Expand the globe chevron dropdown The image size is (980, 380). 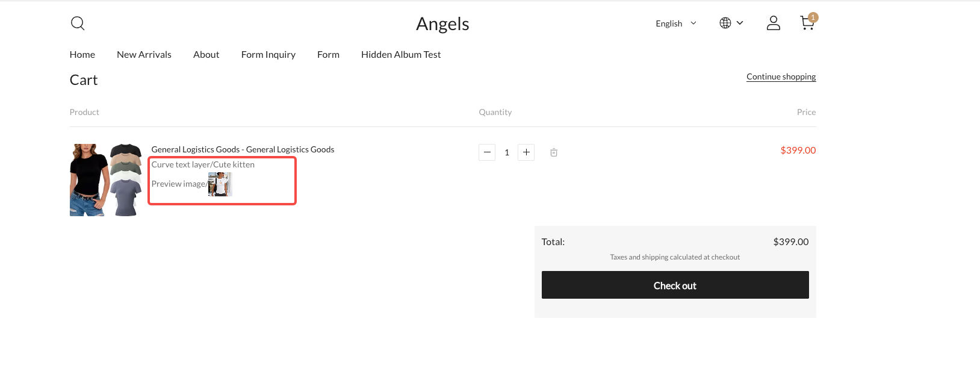click(740, 23)
